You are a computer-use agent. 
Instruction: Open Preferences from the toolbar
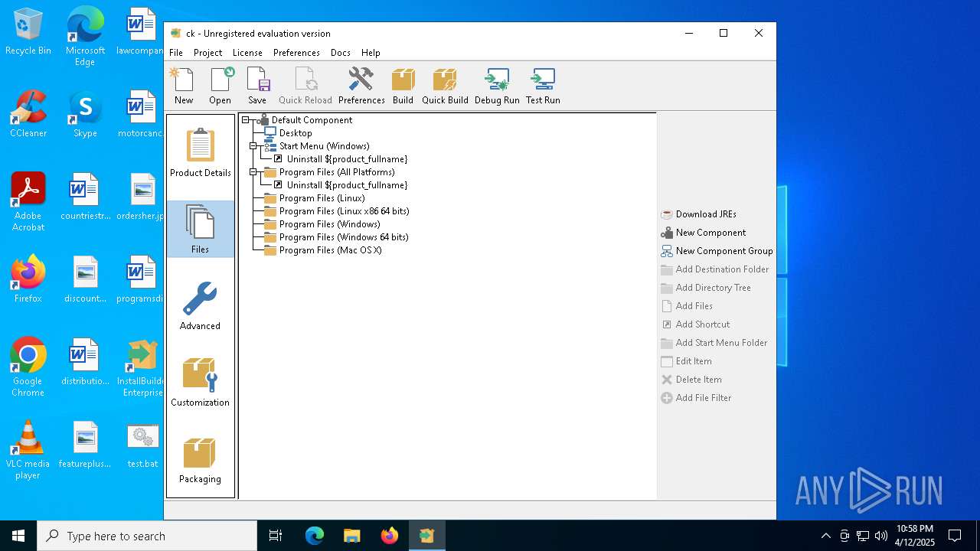click(x=361, y=86)
